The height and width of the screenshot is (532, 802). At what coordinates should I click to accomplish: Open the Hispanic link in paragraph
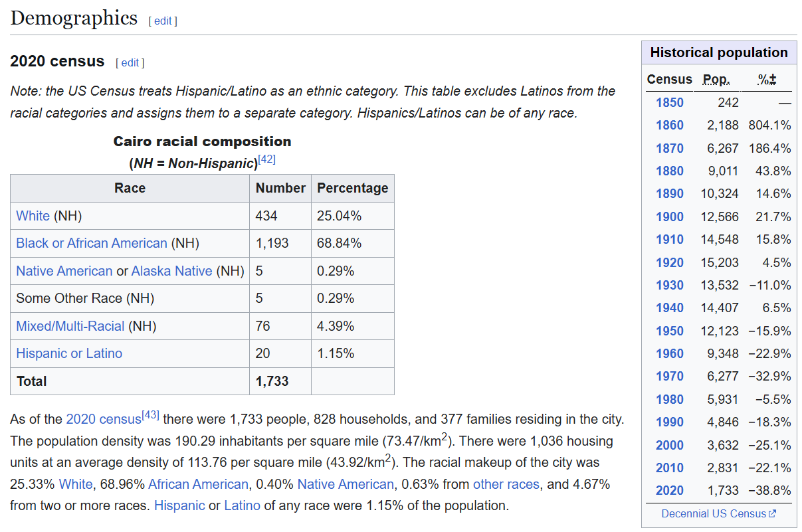tap(179, 505)
